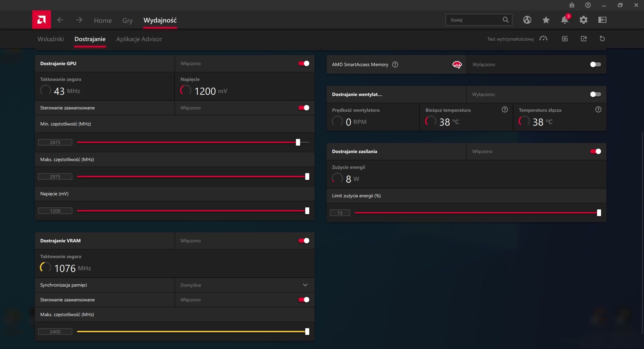644x349 pixels.
Task: Click power limit value box 15
Action: point(340,213)
